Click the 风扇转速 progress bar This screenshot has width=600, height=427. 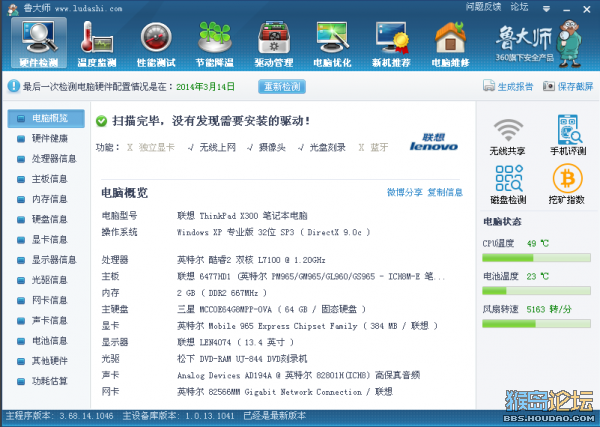point(536,324)
